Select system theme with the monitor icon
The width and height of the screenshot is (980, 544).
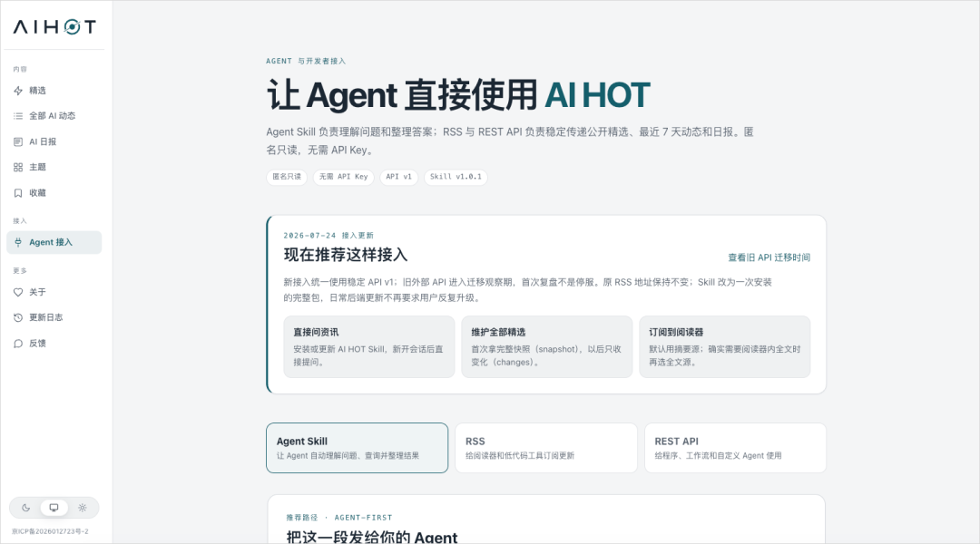pos(54,508)
